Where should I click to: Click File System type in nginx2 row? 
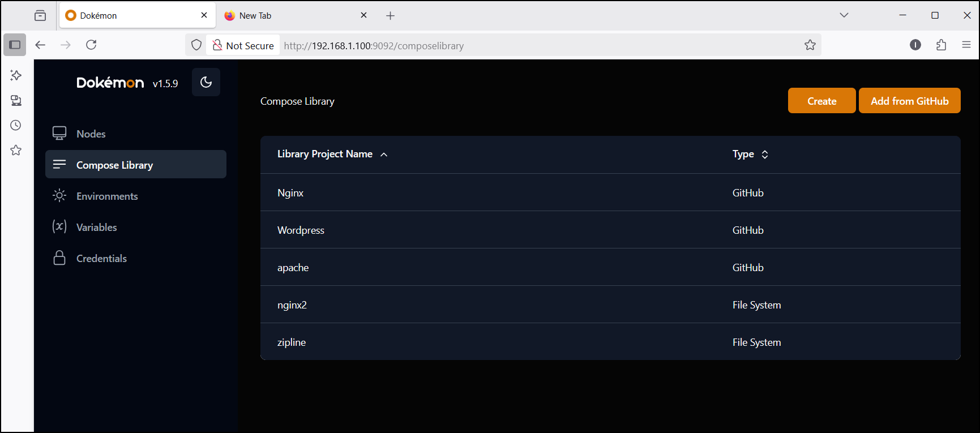click(x=756, y=305)
